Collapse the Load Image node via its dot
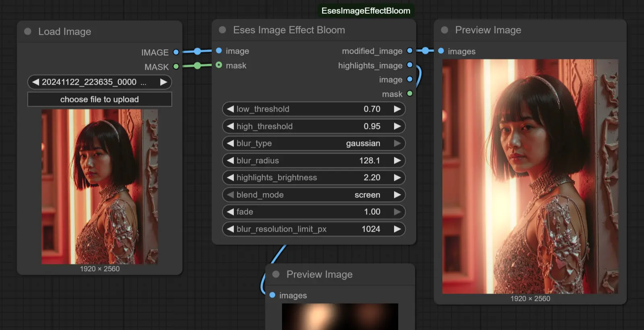Viewport: 644px width, 330px height. 28,31
